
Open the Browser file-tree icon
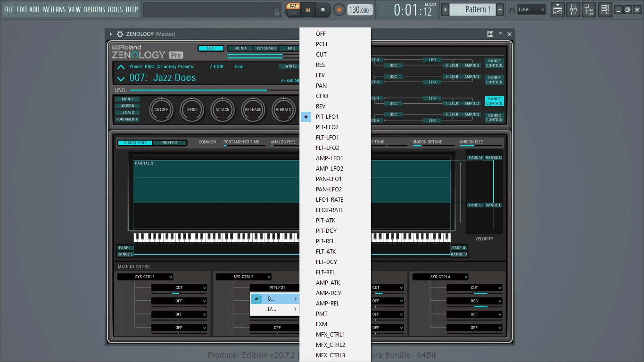589,9
